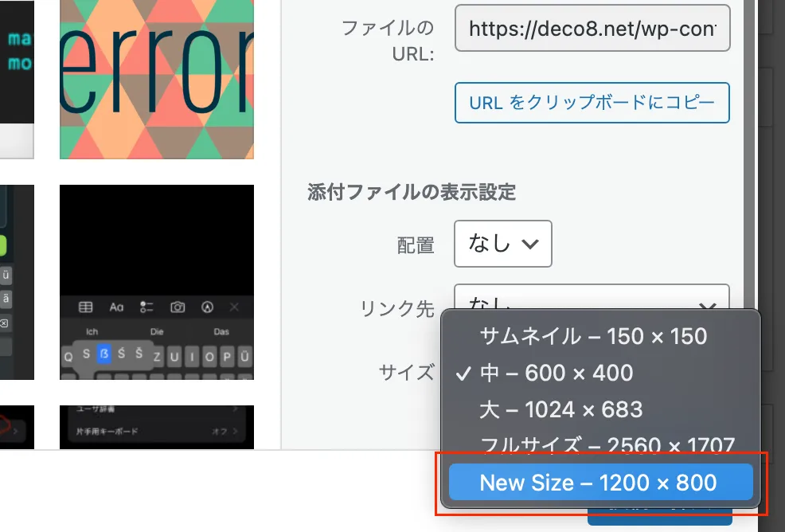
Task: Open the リンク先 link target dropdown
Action: tap(592, 298)
